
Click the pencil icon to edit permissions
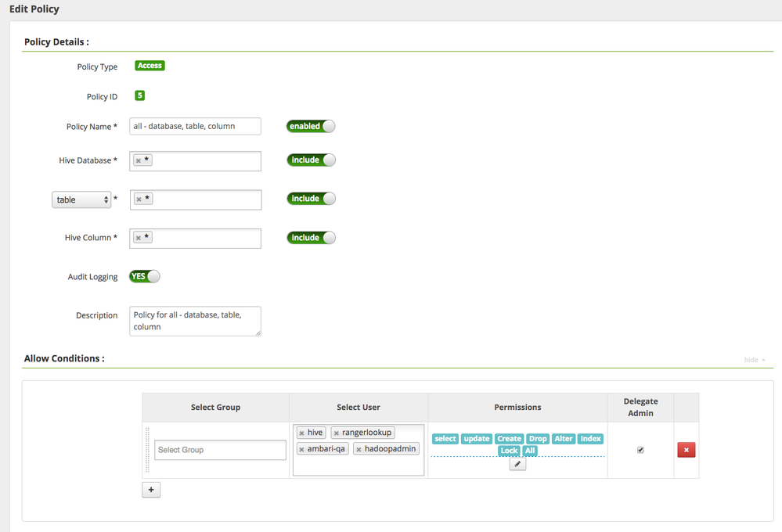(x=517, y=464)
